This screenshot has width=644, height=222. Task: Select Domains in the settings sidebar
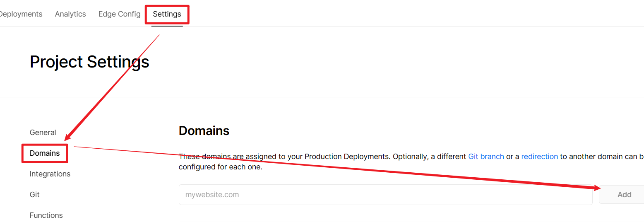(45, 153)
